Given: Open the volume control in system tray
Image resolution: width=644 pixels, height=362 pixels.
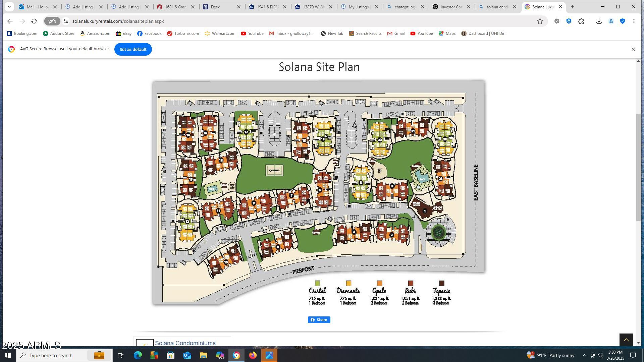Looking at the screenshot, I should (x=600, y=355).
